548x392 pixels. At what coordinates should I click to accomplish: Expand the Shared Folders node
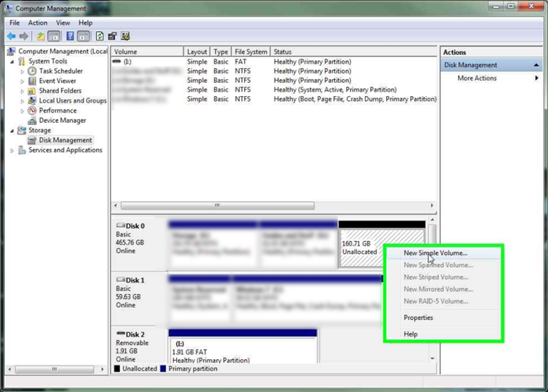[x=23, y=92]
